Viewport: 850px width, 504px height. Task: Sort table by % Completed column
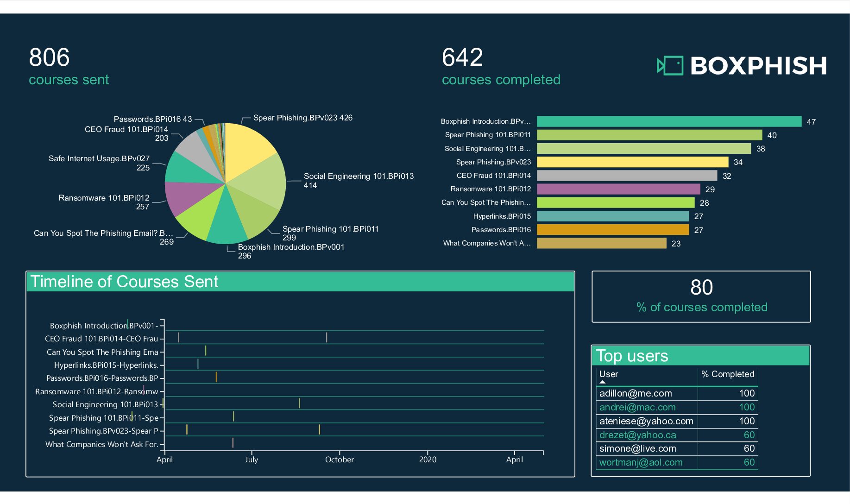click(727, 374)
